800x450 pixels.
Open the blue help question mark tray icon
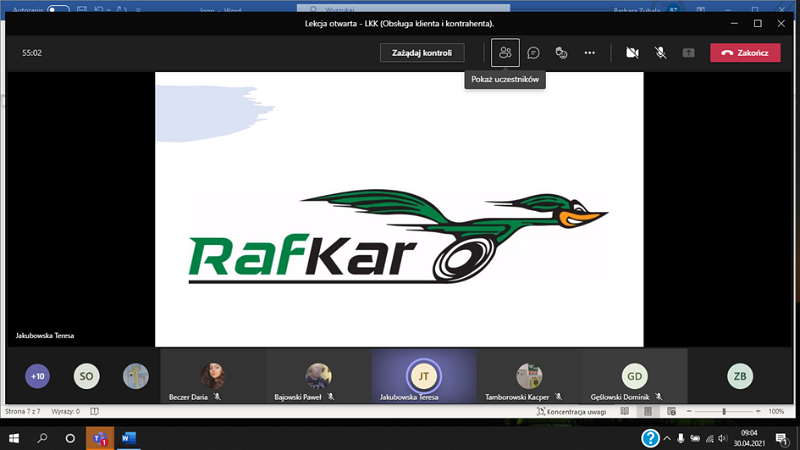click(650, 438)
